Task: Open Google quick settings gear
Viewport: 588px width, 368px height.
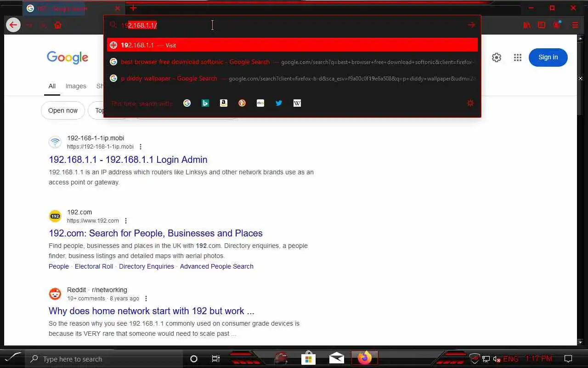Action: (x=497, y=57)
